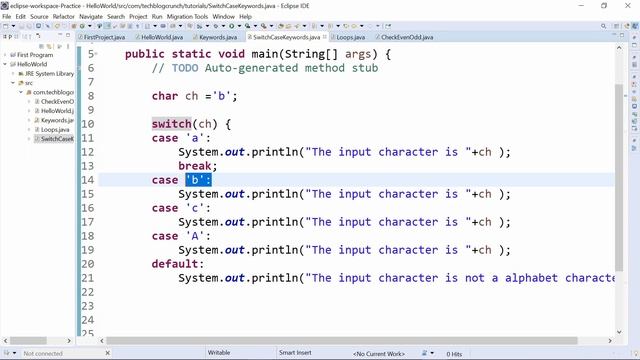Open the Refactor menu
640x360 pixels.
[x=64, y=17]
